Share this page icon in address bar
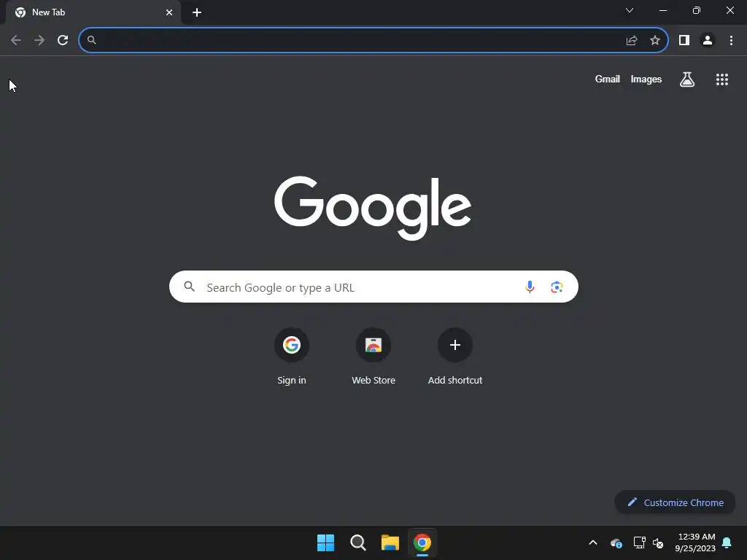 (x=632, y=41)
